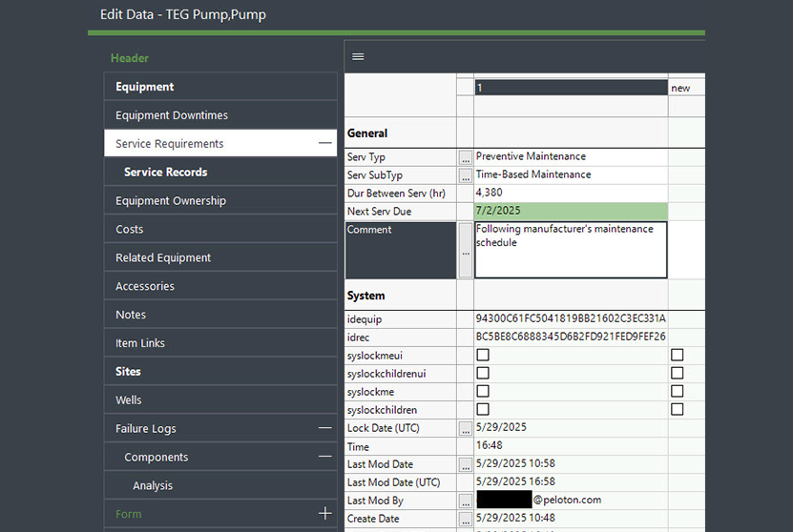Enable syslockchildrenui checkbox in first record
Screen dimensions: 793x532
(483, 374)
